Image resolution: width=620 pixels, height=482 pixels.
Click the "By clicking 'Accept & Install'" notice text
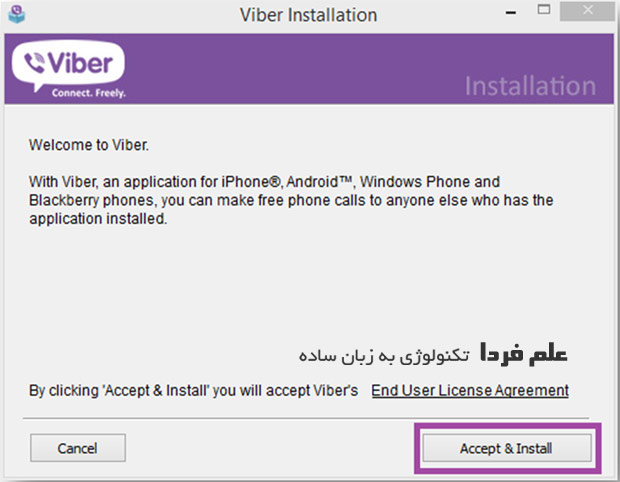point(193,391)
